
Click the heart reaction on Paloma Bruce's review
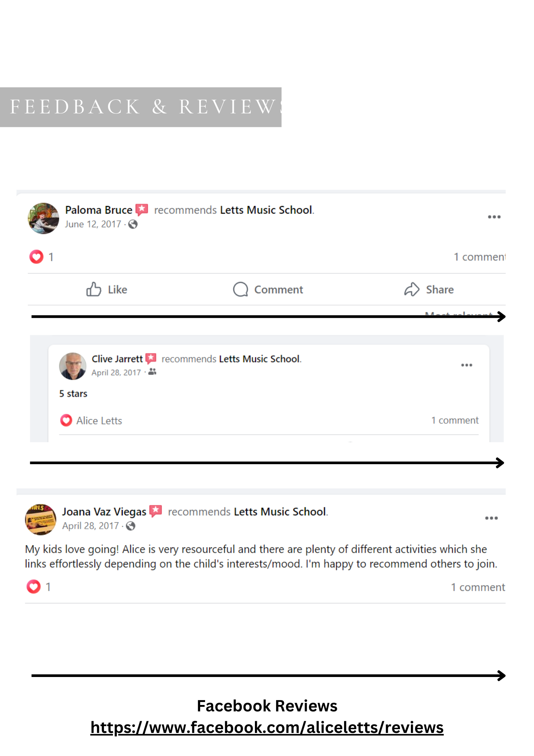click(x=36, y=257)
